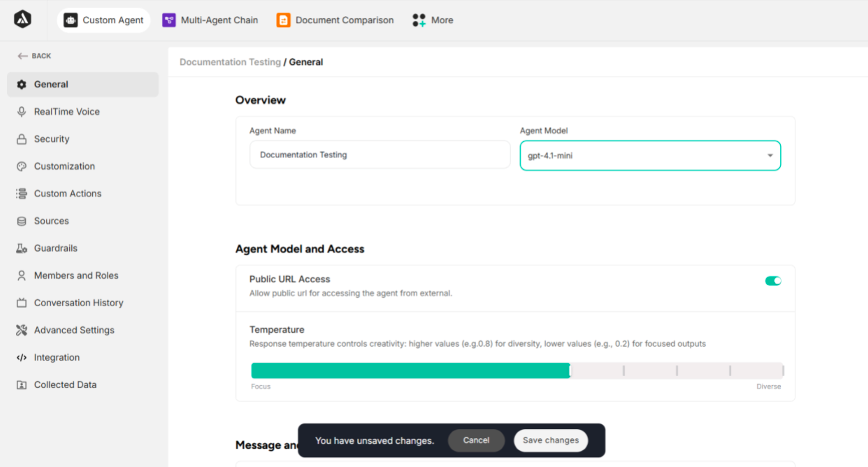Cancel the unsaved changes
Screen dimensions: 868x467
(x=476, y=440)
